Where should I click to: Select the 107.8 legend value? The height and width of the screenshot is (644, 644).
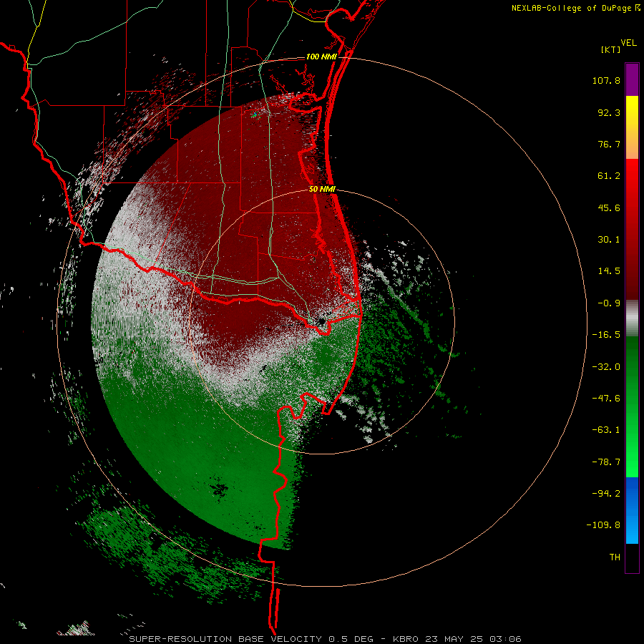point(606,80)
